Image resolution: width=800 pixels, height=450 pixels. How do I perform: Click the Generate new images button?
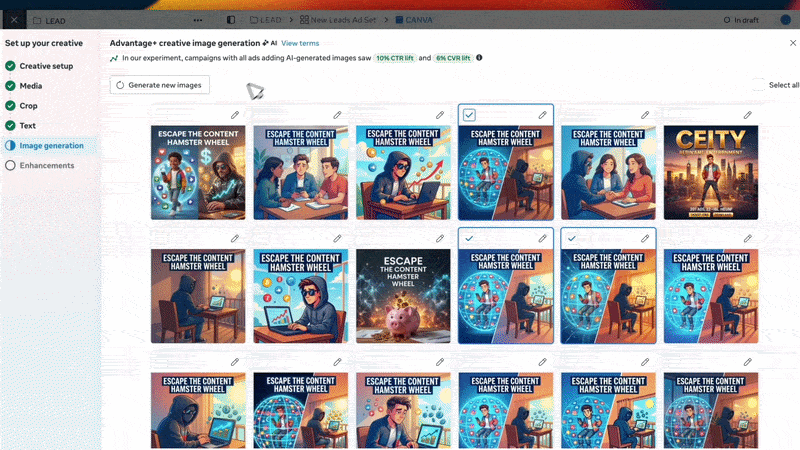pos(160,85)
